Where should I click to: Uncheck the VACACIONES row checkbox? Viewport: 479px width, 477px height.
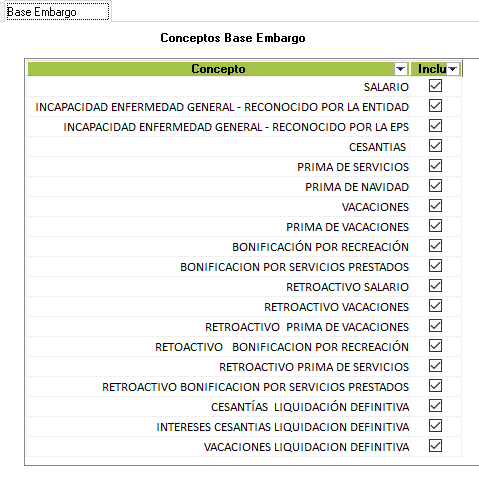click(435, 206)
